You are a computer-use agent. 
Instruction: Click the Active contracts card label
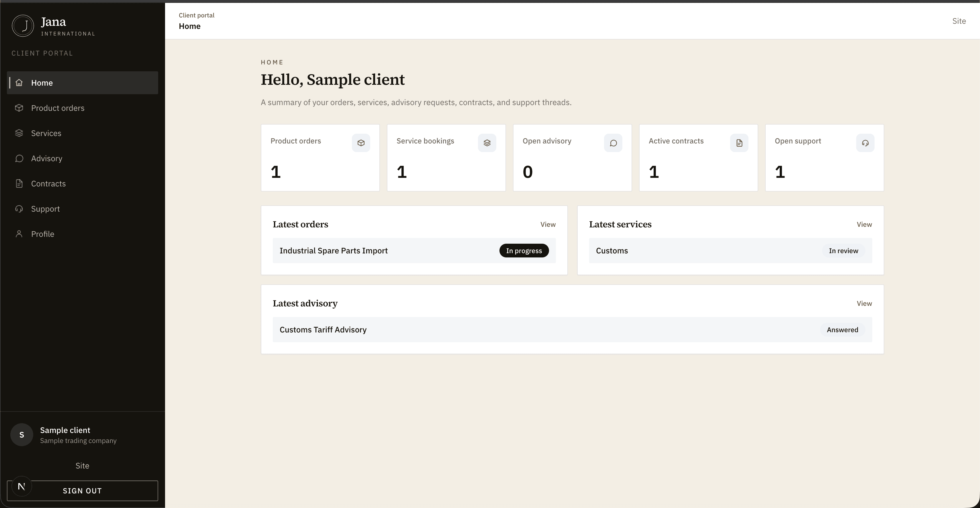point(676,141)
